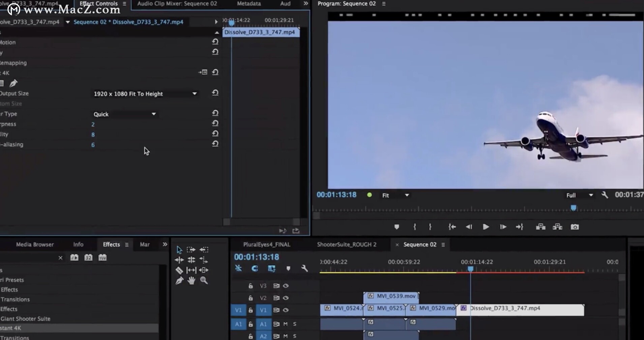Open the PluralEyes4_FINAL sequence tab

click(267, 245)
